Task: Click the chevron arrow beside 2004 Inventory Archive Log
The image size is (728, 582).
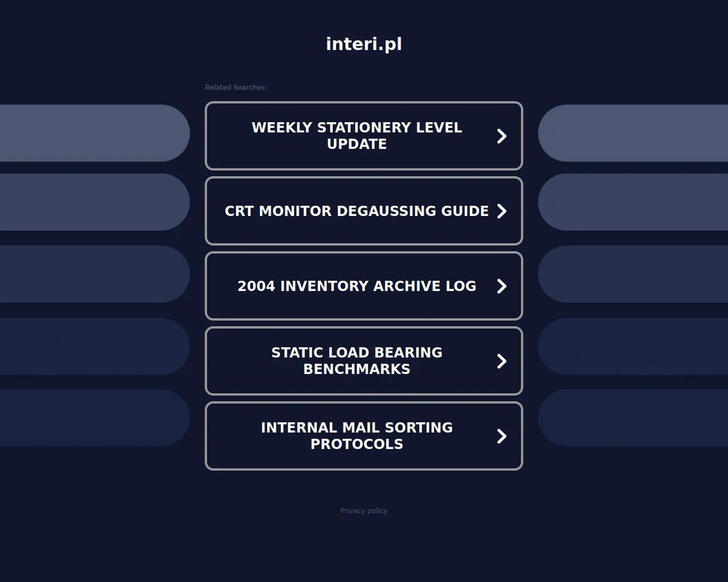Action: pyautogui.click(x=502, y=286)
